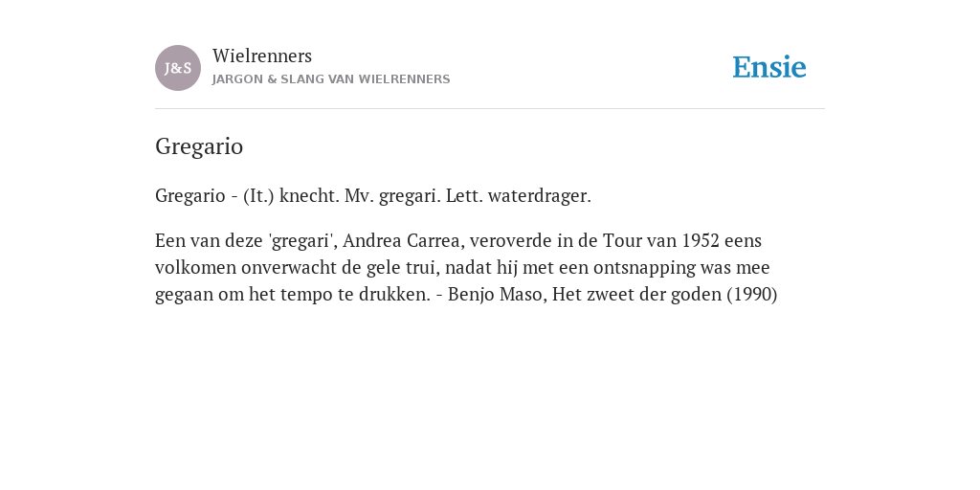Screen dimensions: 980x490
Task: Click the J&S round avatar icon
Action: click(178, 68)
